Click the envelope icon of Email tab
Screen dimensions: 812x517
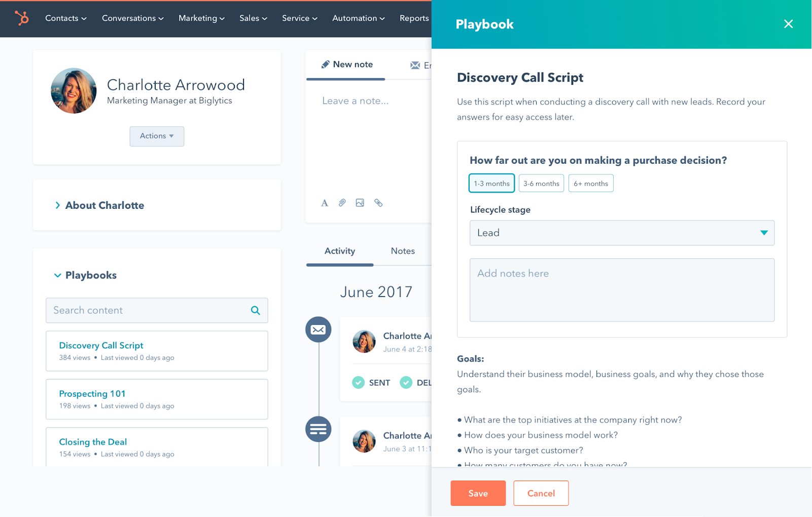[415, 65]
